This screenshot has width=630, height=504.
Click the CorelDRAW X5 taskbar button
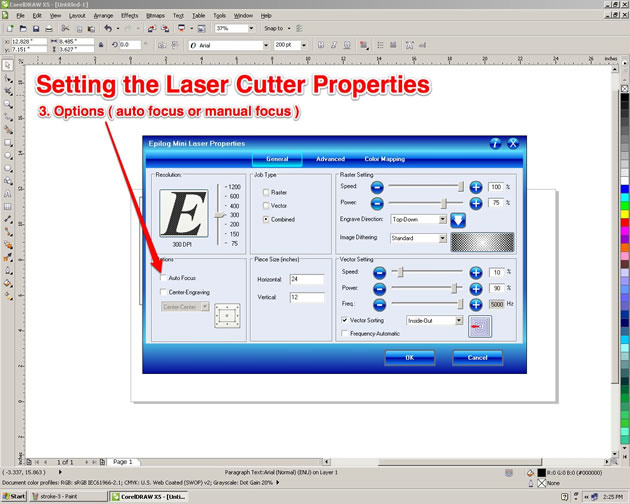[149, 496]
